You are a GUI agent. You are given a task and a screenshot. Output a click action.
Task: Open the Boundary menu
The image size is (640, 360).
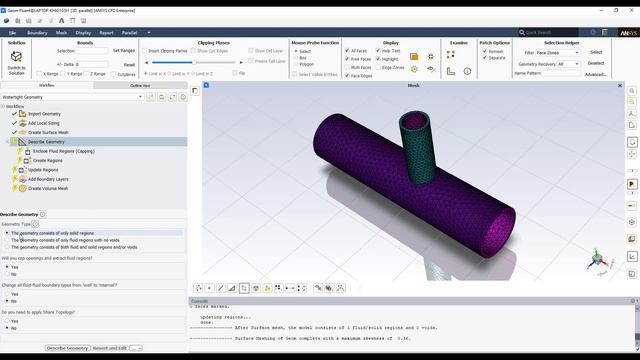pyautogui.click(x=37, y=33)
